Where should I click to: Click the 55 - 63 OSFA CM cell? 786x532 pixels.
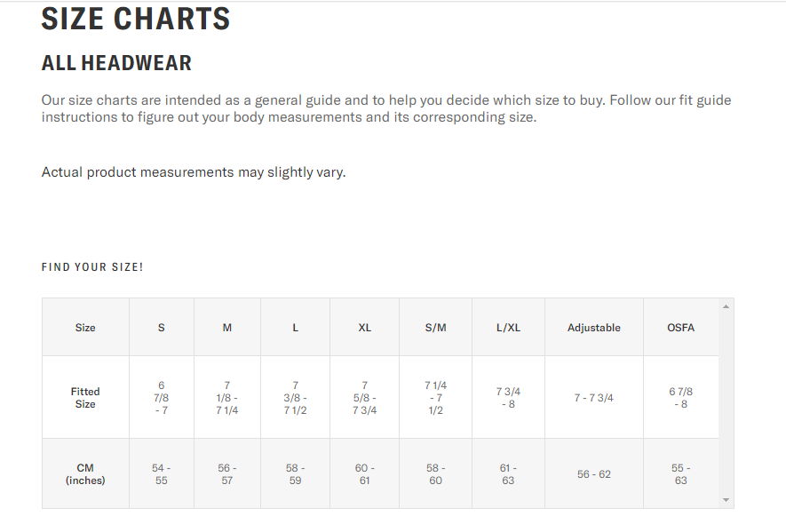[x=681, y=474]
